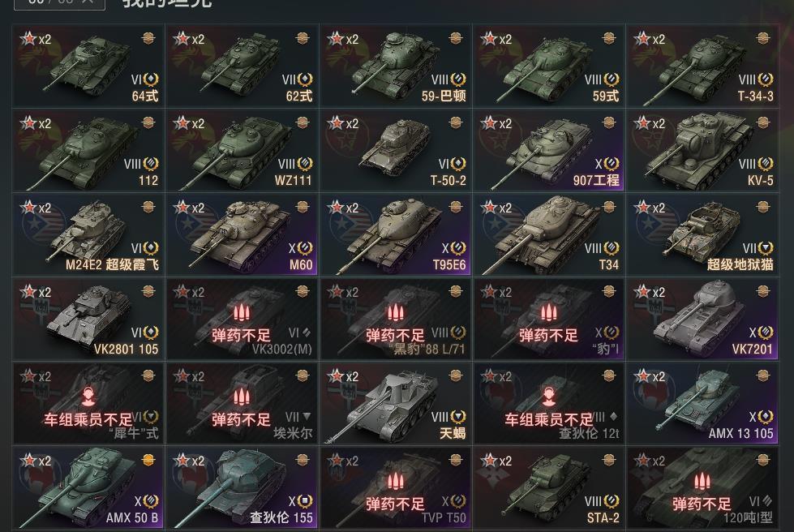
Task: Pick the 天蝎 tank destroyer card
Action: [396, 403]
